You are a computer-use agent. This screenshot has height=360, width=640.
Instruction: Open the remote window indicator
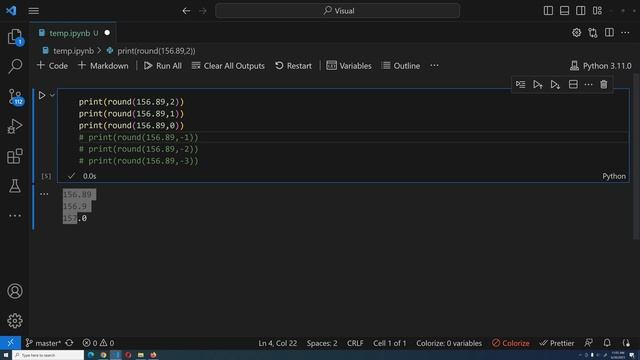click(10, 343)
